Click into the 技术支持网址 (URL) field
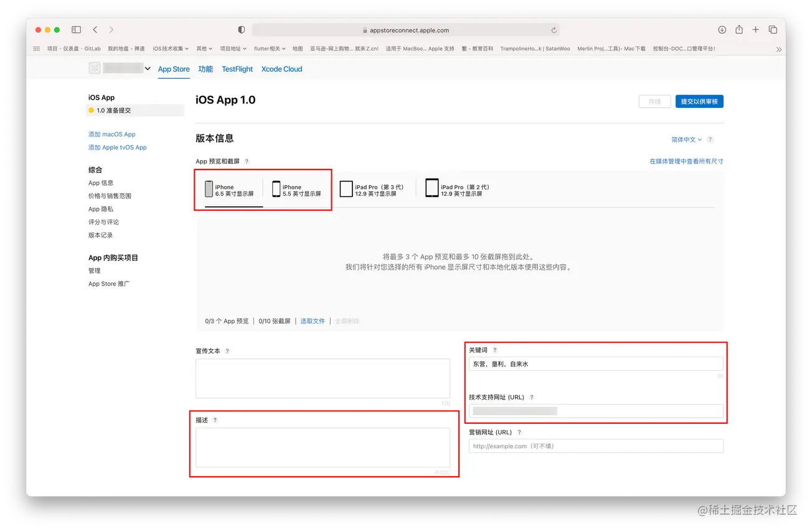 click(x=596, y=411)
